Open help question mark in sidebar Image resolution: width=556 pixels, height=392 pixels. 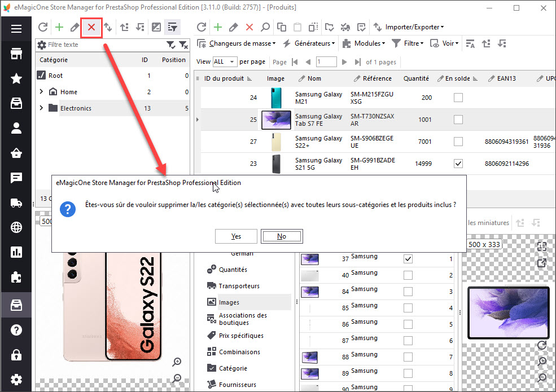point(16,330)
